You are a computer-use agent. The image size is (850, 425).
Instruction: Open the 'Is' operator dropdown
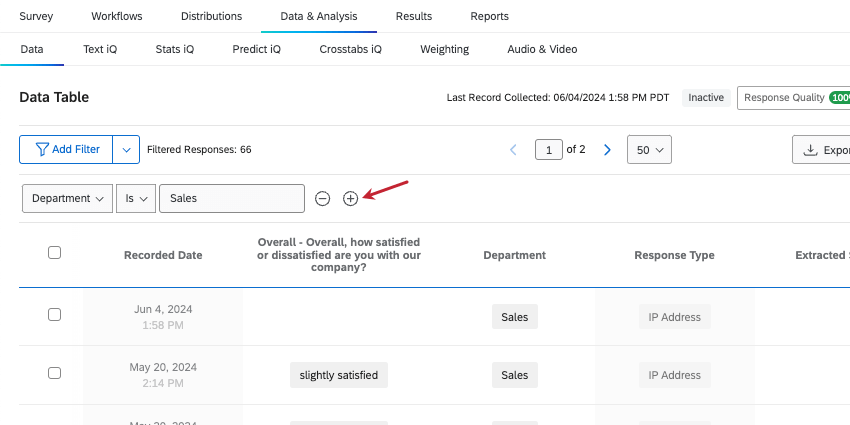(136, 198)
